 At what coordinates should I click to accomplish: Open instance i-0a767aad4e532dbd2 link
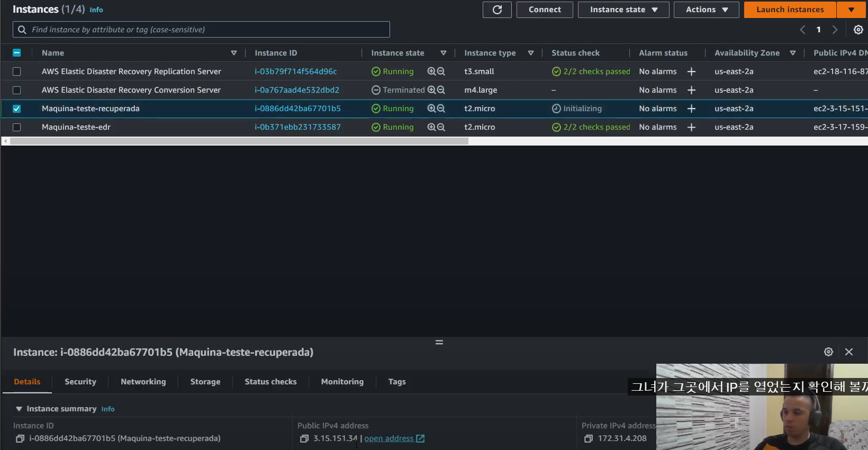click(x=297, y=90)
